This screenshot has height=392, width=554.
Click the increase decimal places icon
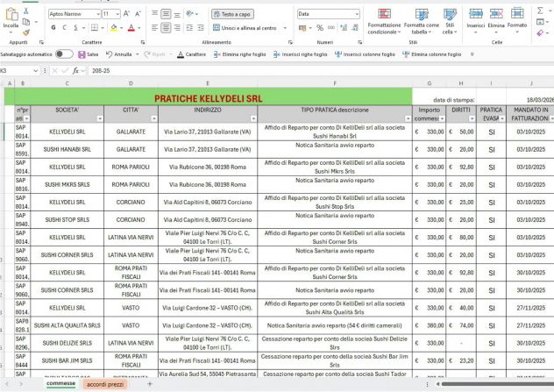click(x=344, y=27)
